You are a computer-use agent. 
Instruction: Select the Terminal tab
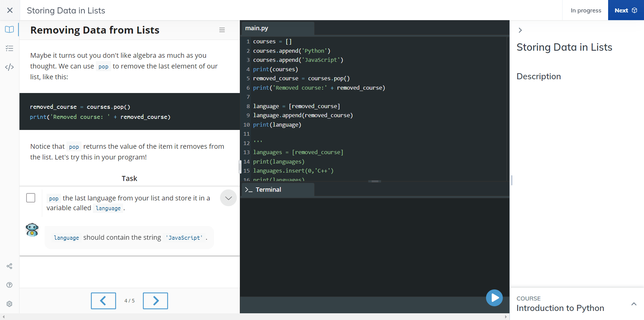(278, 190)
